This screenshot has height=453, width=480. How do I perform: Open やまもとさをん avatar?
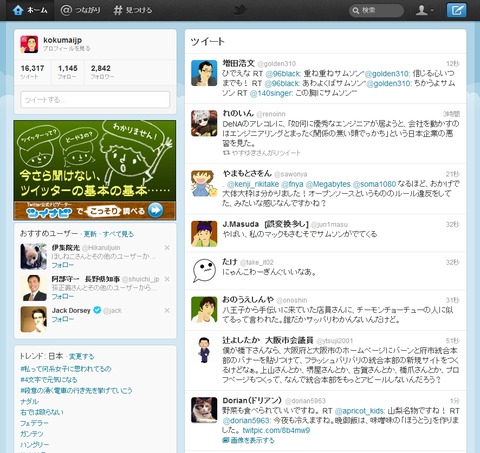pyautogui.click(x=204, y=183)
